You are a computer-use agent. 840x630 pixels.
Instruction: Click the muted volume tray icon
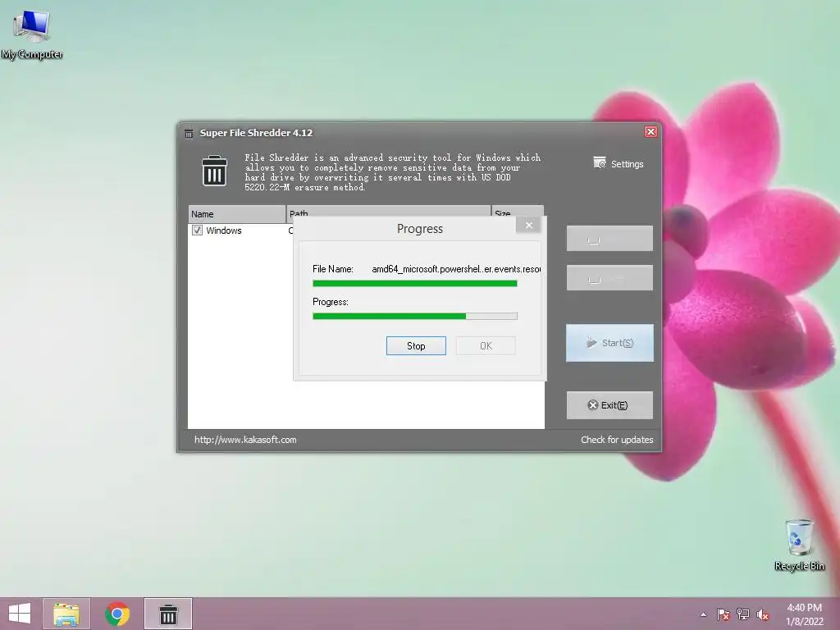(763, 614)
